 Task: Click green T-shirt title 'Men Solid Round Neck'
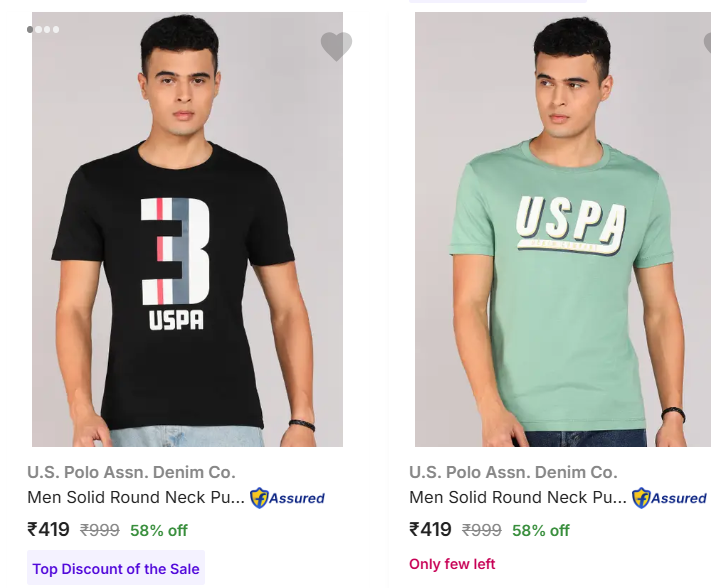(x=517, y=498)
